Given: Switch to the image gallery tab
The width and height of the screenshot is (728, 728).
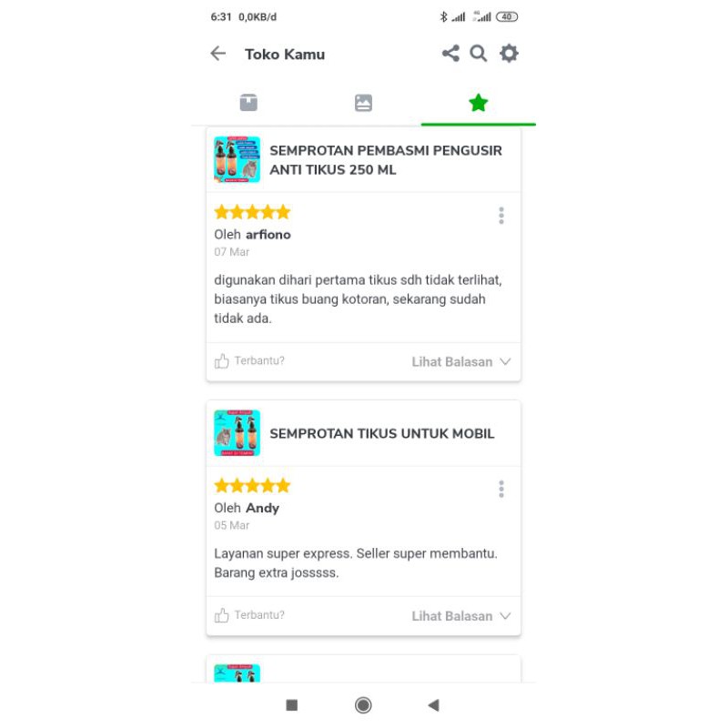Looking at the screenshot, I should pos(363,103).
